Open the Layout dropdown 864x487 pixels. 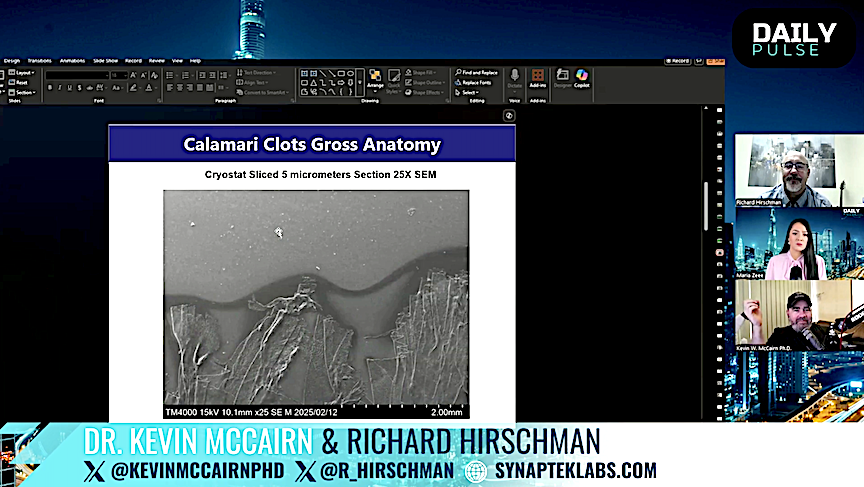[24, 73]
